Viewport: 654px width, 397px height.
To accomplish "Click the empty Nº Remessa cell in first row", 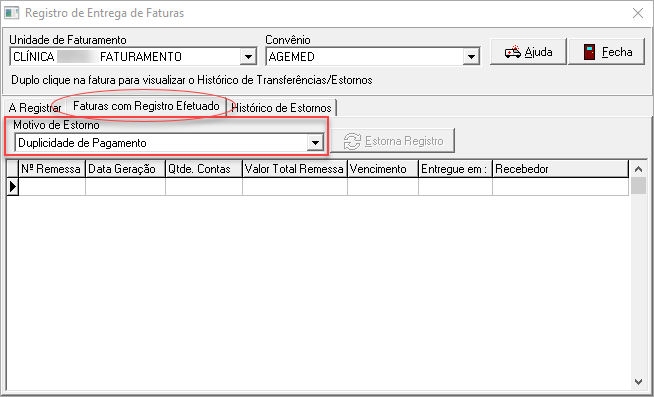I will coord(52,187).
